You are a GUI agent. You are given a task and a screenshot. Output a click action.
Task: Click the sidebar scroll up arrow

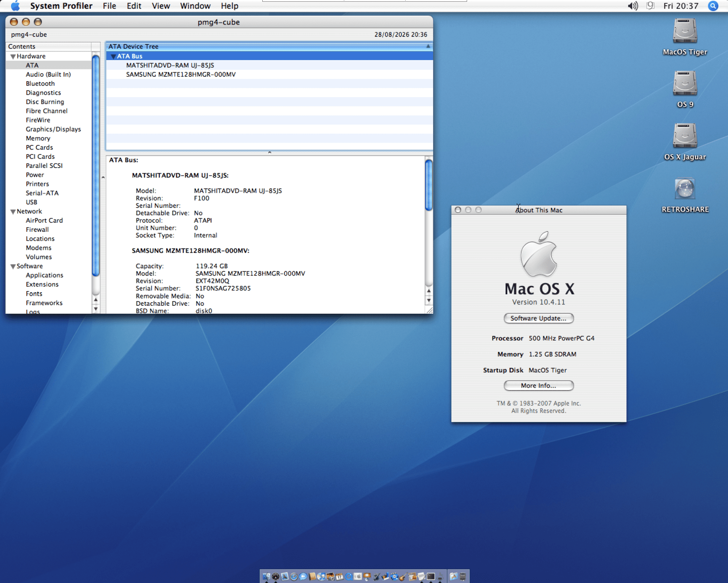96,299
